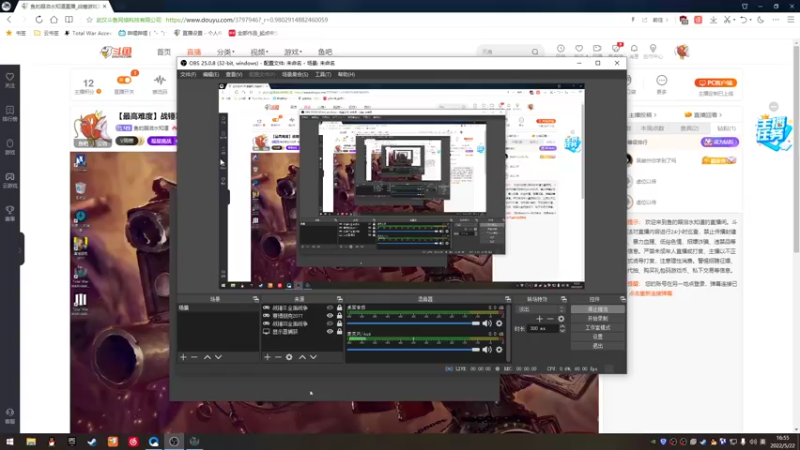This screenshot has height=450, width=800.
Task: Click the browser refresh icon
Action: coord(39,20)
